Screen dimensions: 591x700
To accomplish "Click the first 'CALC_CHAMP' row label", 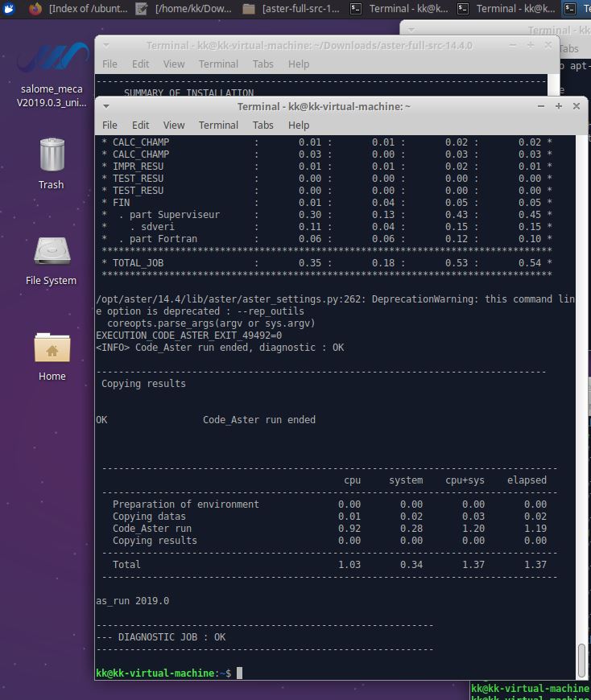I will click(141, 142).
